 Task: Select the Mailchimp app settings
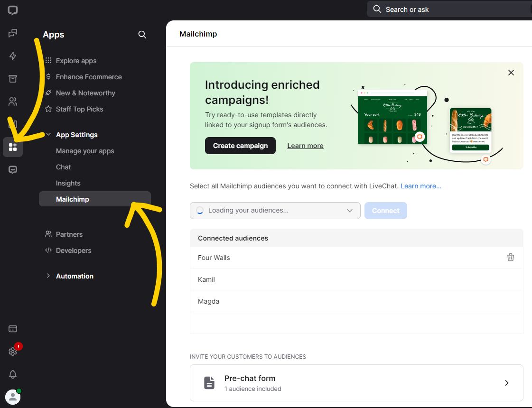click(x=95, y=199)
